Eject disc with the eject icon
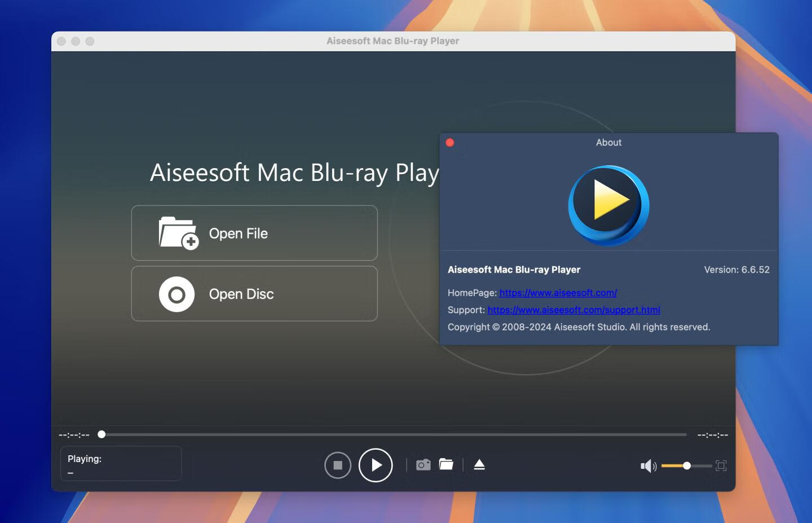Image resolution: width=812 pixels, height=523 pixels. tap(479, 464)
